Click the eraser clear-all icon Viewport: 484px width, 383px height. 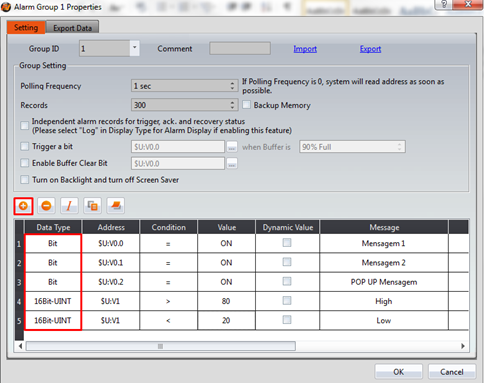[116, 206]
